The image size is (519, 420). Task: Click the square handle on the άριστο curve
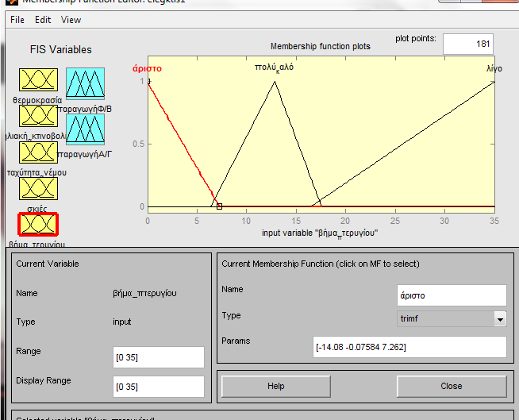point(219,206)
